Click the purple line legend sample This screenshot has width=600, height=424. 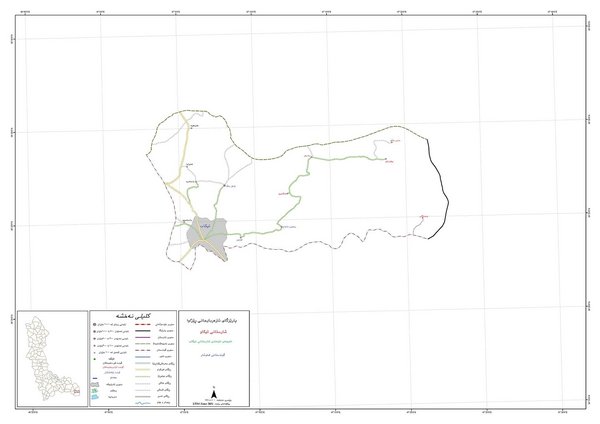[x=142, y=338]
